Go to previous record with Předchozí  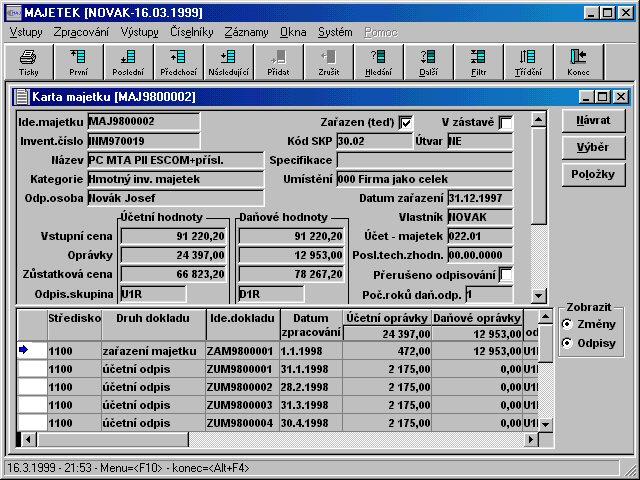tap(179, 61)
